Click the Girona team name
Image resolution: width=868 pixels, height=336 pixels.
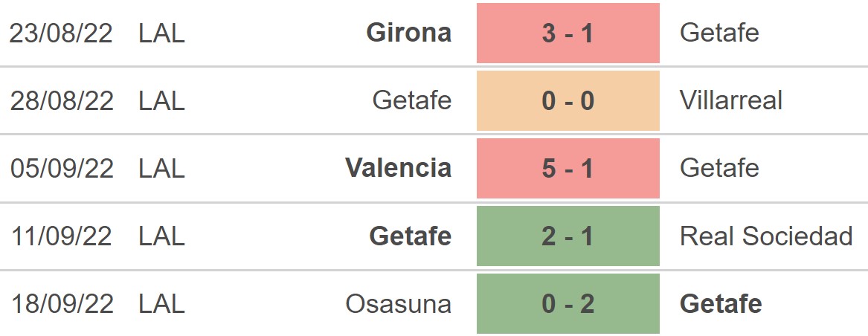click(x=408, y=33)
